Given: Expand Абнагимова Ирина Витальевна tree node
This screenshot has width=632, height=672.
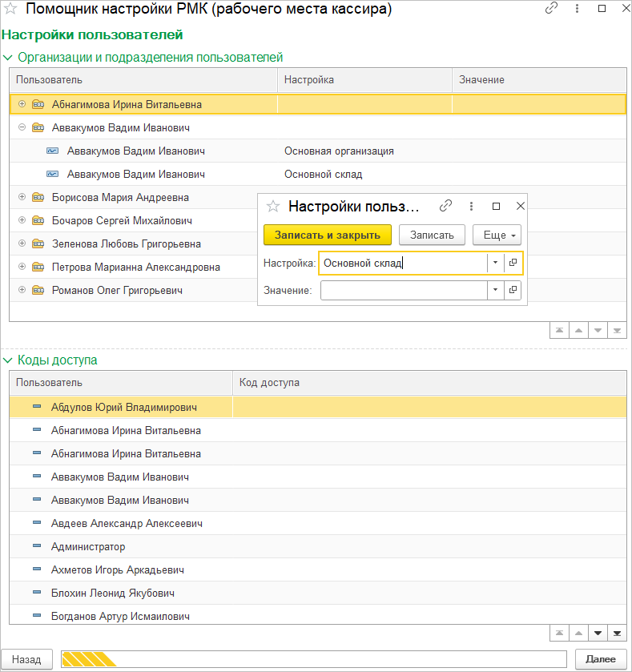Looking at the screenshot, I should click(x=22, y=104).
